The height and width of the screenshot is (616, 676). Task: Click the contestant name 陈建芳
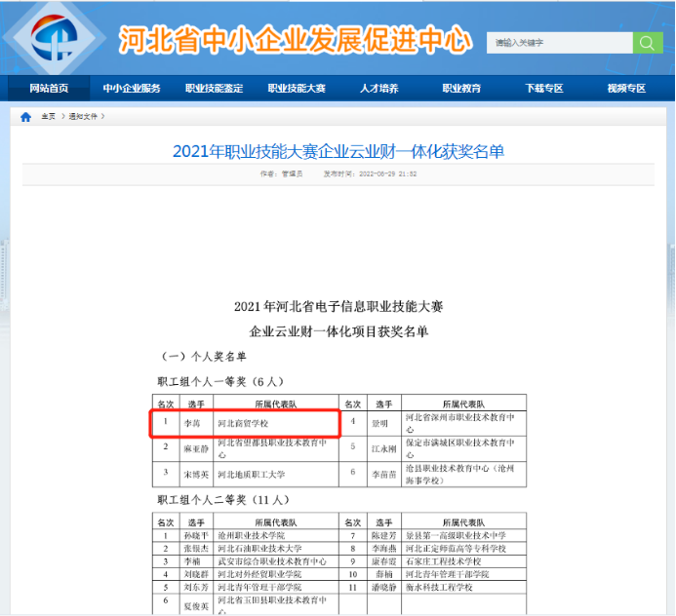coord(384,535)
